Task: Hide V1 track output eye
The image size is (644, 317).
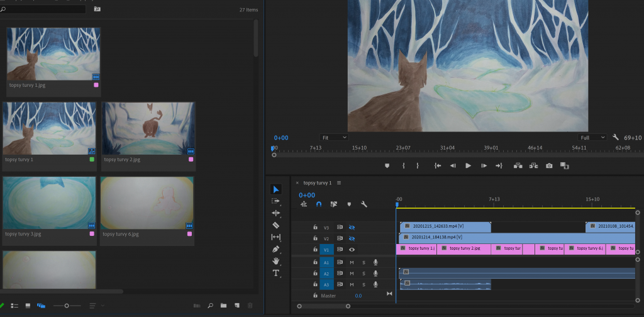Action: coord(352,249)
